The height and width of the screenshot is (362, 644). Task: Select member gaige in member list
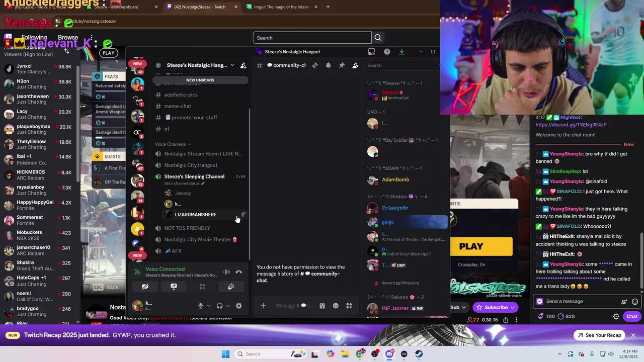point(407,222)
